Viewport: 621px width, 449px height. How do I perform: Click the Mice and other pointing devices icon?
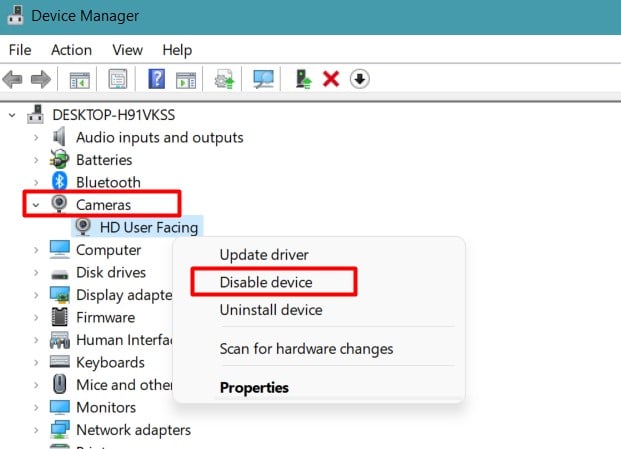pos(59,384)
